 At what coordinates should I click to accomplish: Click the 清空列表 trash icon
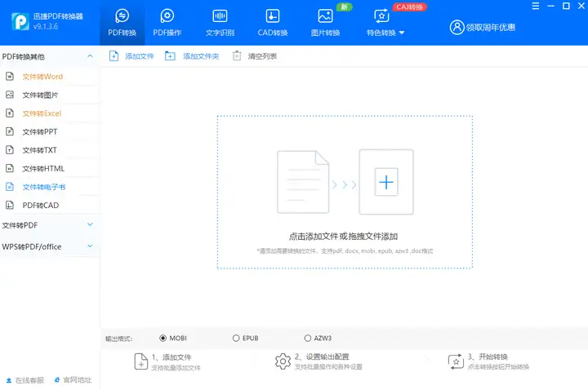tap(237, 55)
